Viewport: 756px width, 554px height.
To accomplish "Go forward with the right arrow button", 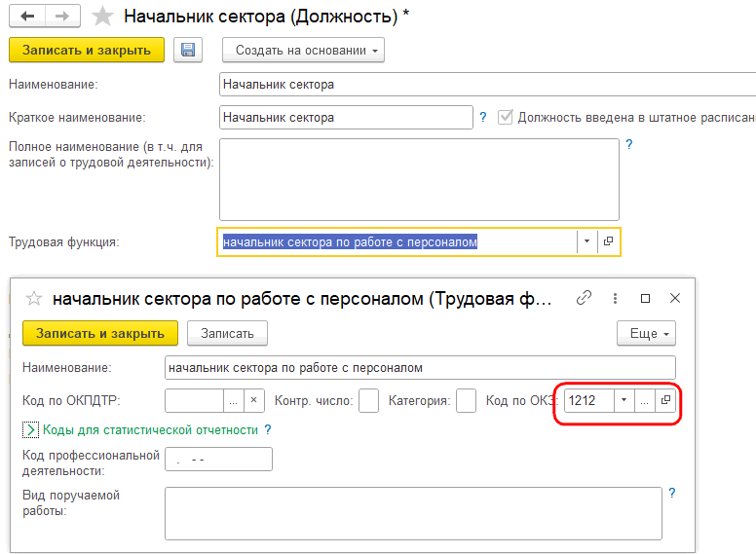I will tap(62, 17).
